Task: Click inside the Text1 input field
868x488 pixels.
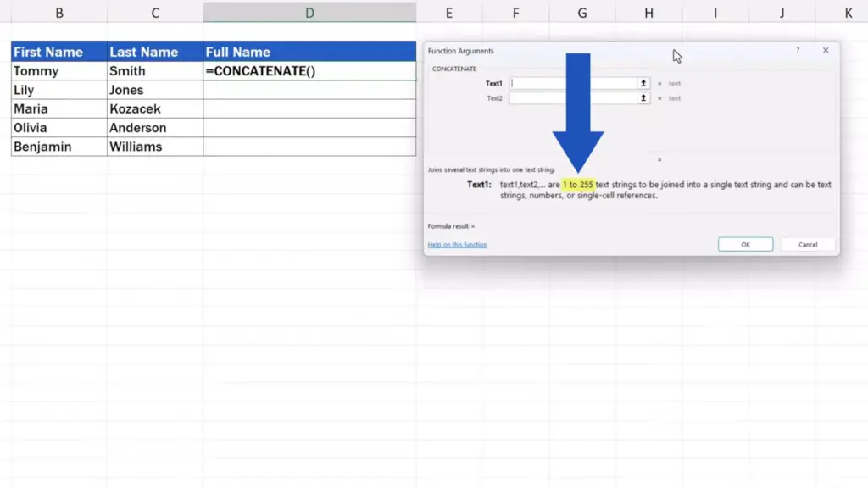Action: click(573, 83)
